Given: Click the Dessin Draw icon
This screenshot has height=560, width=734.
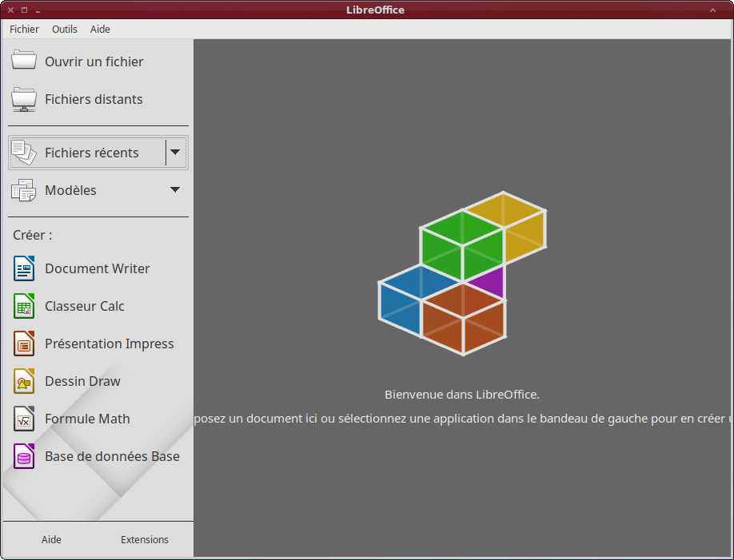Looking at the screenshot, I should click(24, 381).
